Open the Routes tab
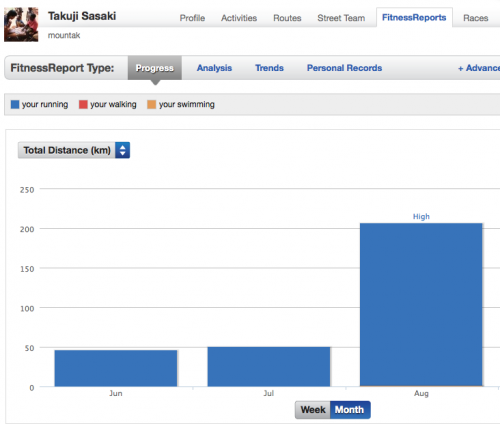 [287, 18]
